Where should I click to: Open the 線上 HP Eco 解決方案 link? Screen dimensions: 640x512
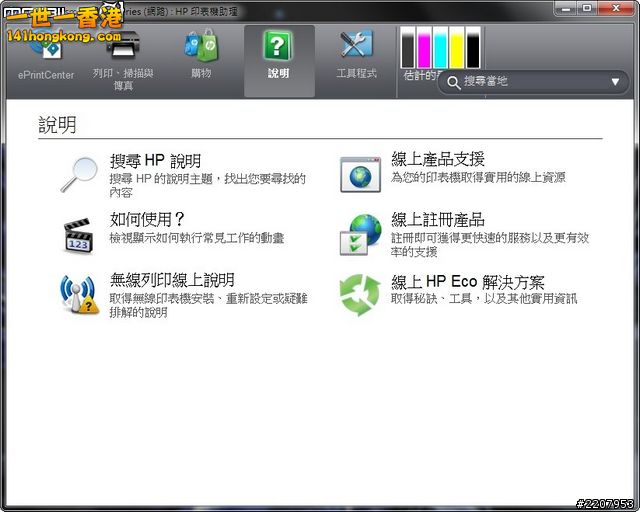pyautogui.click(x=467, y=282)
